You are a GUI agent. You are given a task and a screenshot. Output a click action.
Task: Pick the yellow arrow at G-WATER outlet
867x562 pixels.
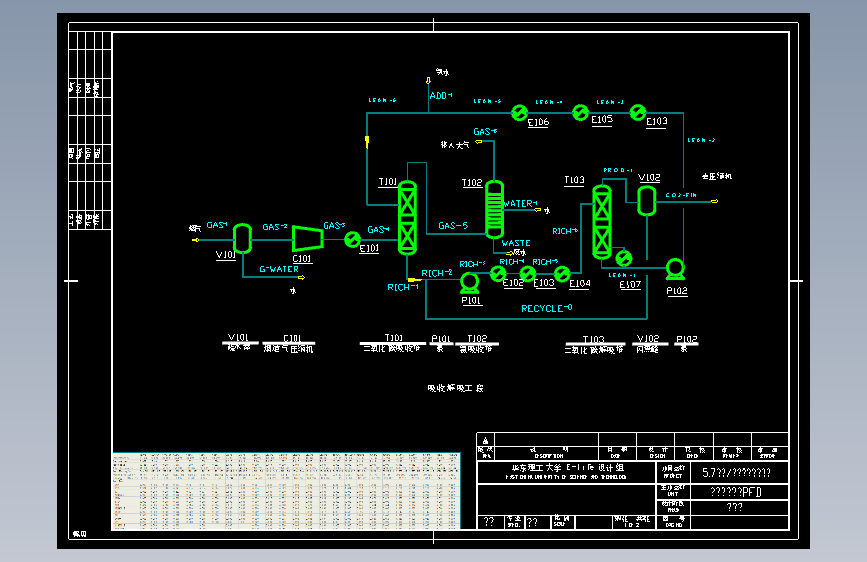[301, 278]
